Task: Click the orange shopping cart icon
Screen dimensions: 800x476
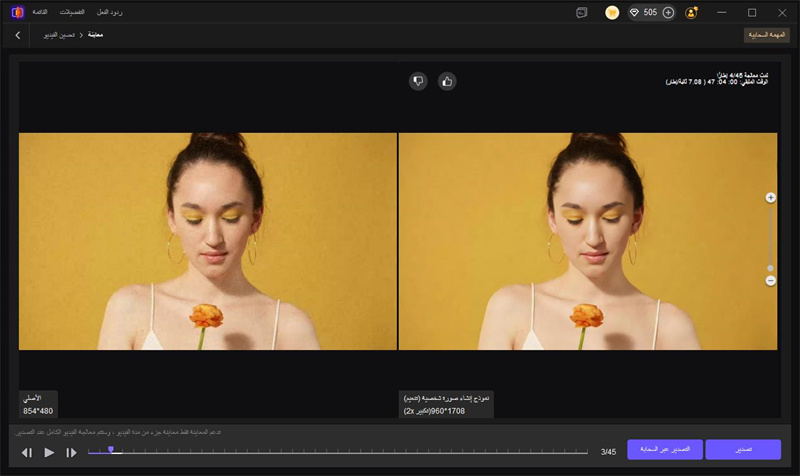Action: (612, 13)
